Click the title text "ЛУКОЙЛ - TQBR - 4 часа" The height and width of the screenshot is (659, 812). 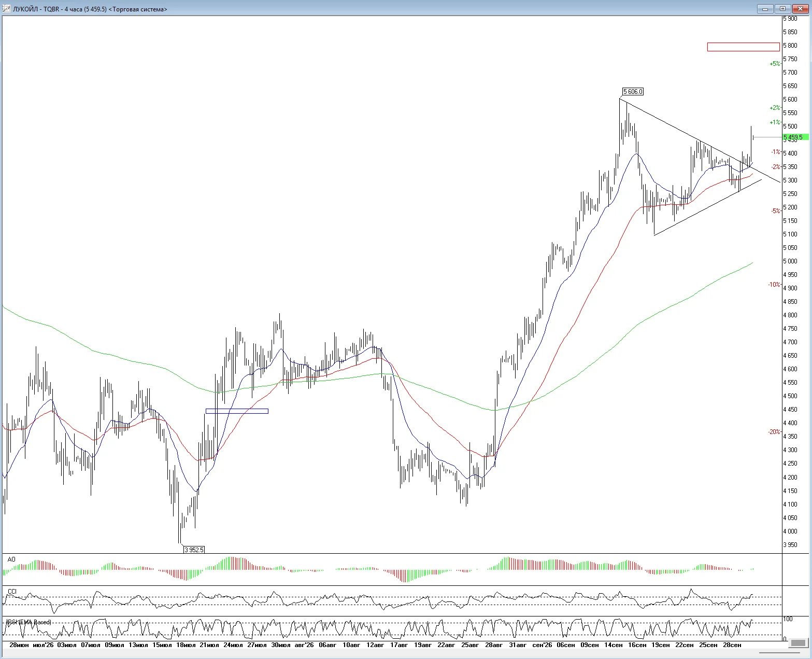click(48, 9)
